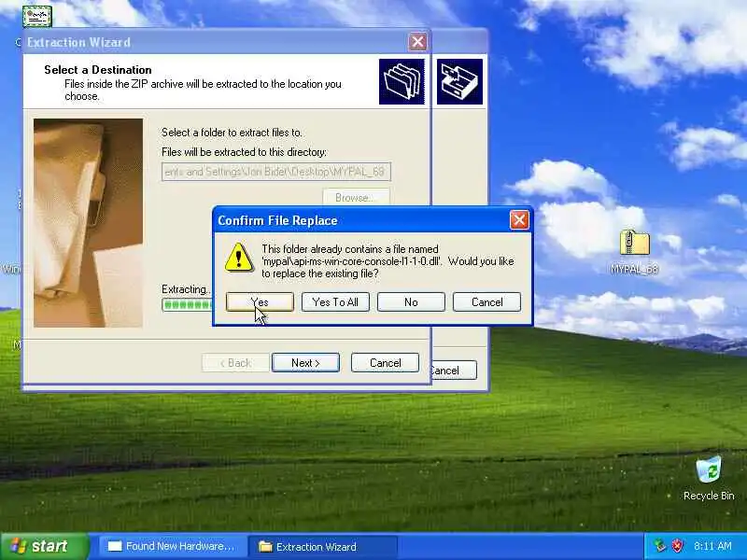Viewport: 747px width, 560px height.
Task: Click the 8:11 AM clock
Action: [712, 546]
